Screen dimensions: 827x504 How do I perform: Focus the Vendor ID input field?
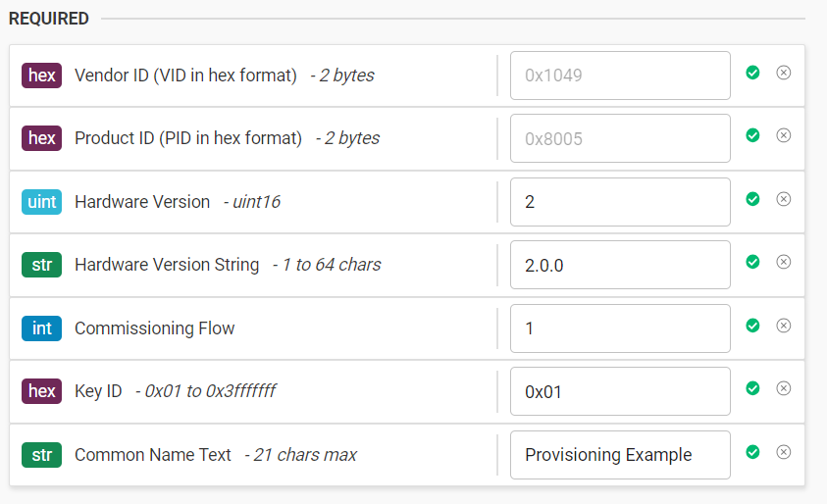[620, 76]
